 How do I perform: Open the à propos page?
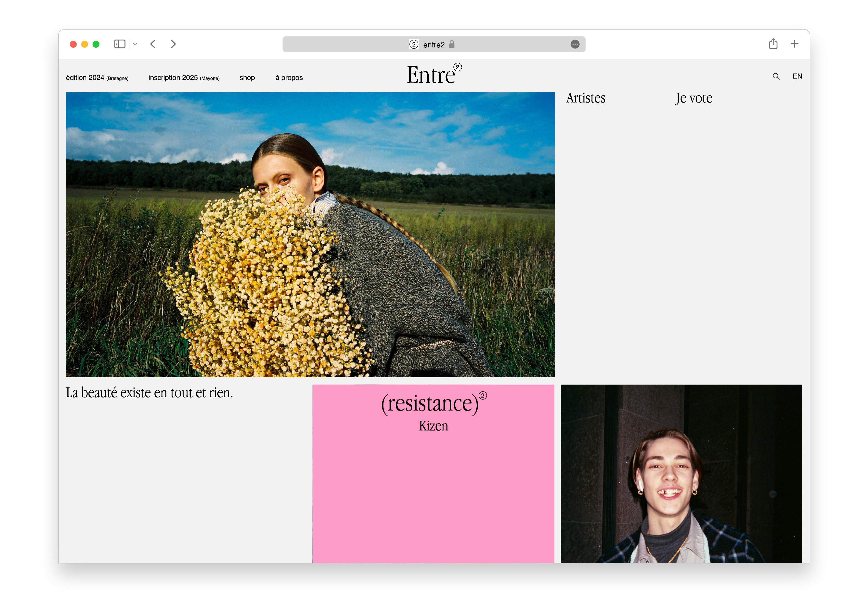[289, 78]
